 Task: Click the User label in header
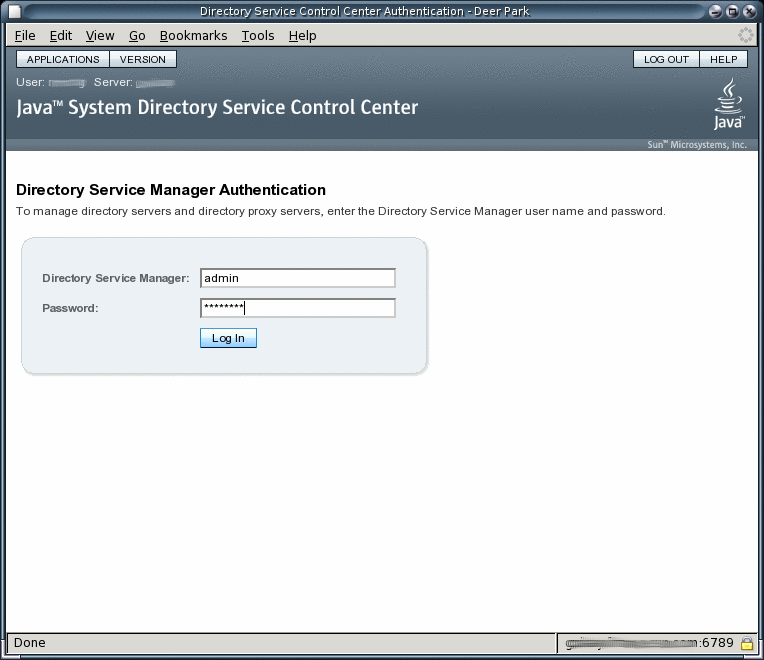30,82
